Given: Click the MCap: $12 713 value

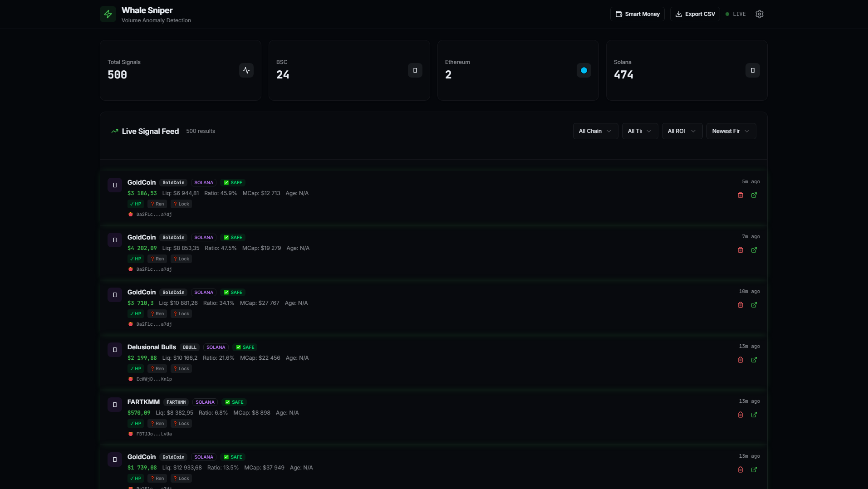Looking at the screenshot, I should (x=261, y=193).
